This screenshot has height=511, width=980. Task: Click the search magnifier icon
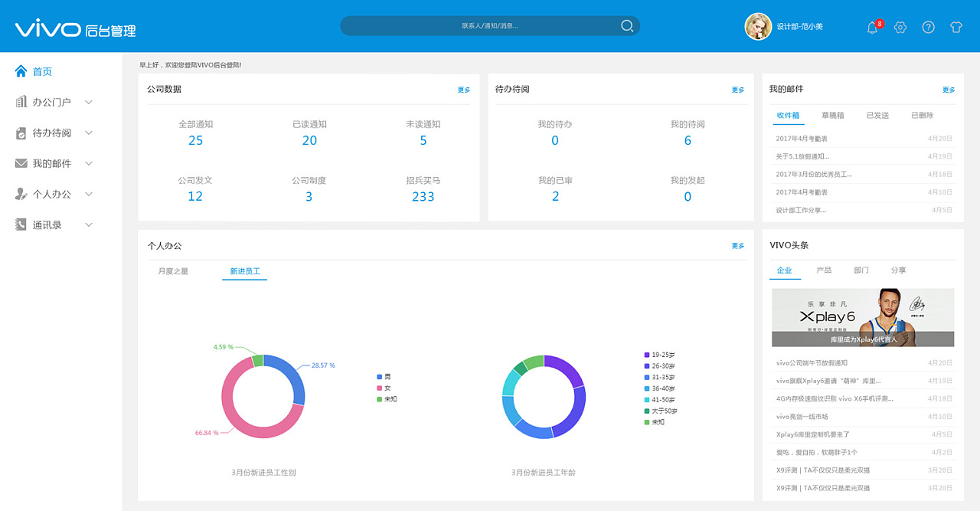(627, 26)
